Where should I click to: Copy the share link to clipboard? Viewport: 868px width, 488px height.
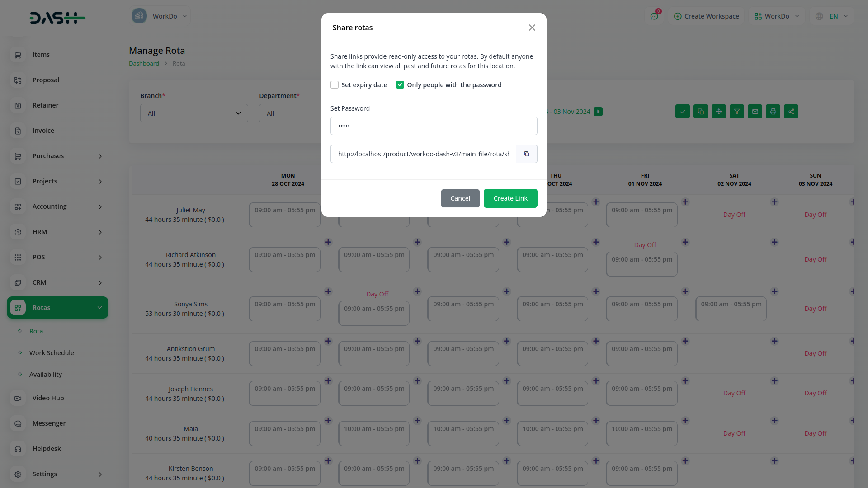[x=526, y=154]
